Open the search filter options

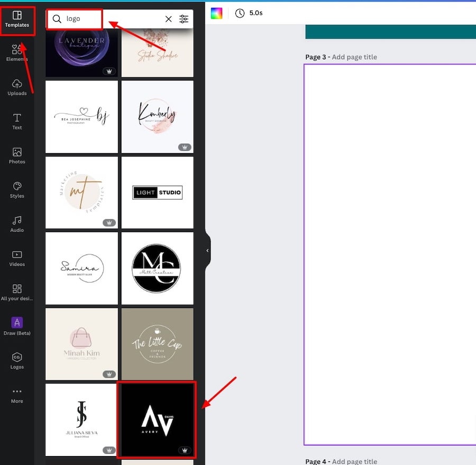coord(184,19)
